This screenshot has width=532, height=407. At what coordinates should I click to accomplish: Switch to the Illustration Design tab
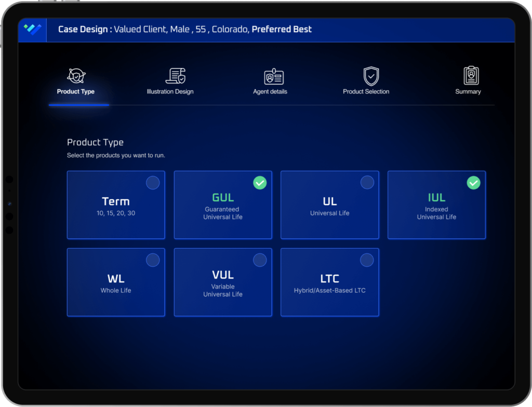170,91
